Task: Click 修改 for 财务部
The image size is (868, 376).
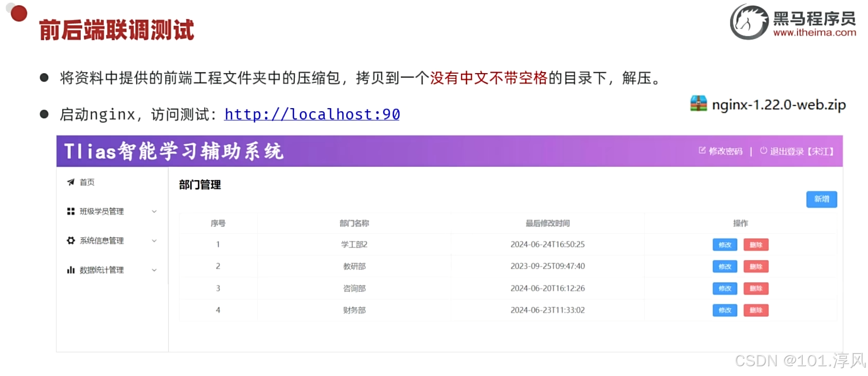Action: 725,310
